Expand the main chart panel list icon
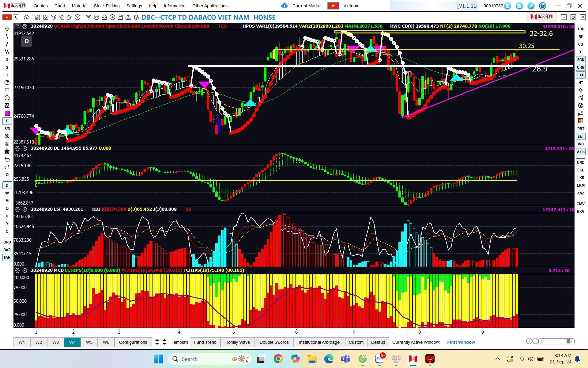The width and height of the screenshot is (588, 368). point(17,26)
